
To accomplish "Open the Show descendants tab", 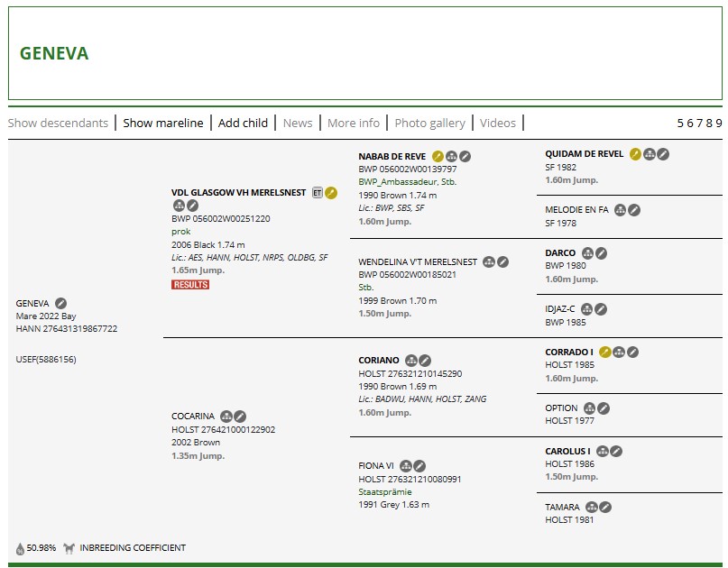I will [x=58, y=123].
